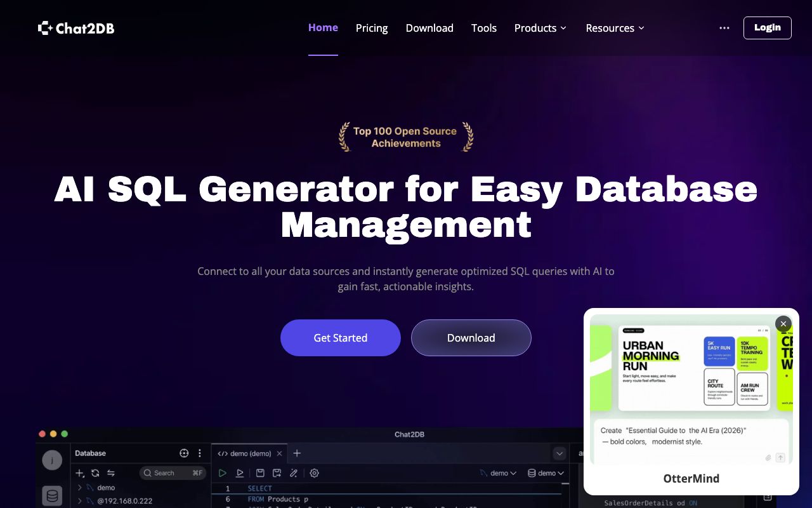This screenshot has height=508, width=812.
Task: Open the Download nav item
Action: [x=429, y=28]
